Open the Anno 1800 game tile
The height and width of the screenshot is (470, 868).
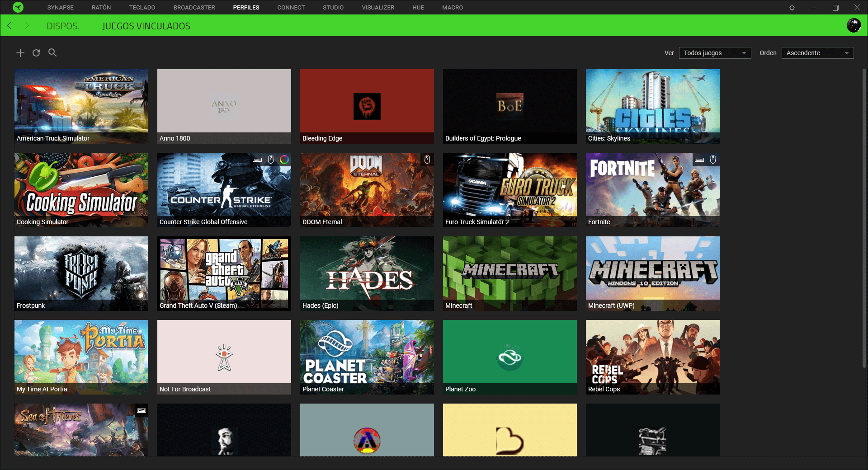[x=224, y=106]
